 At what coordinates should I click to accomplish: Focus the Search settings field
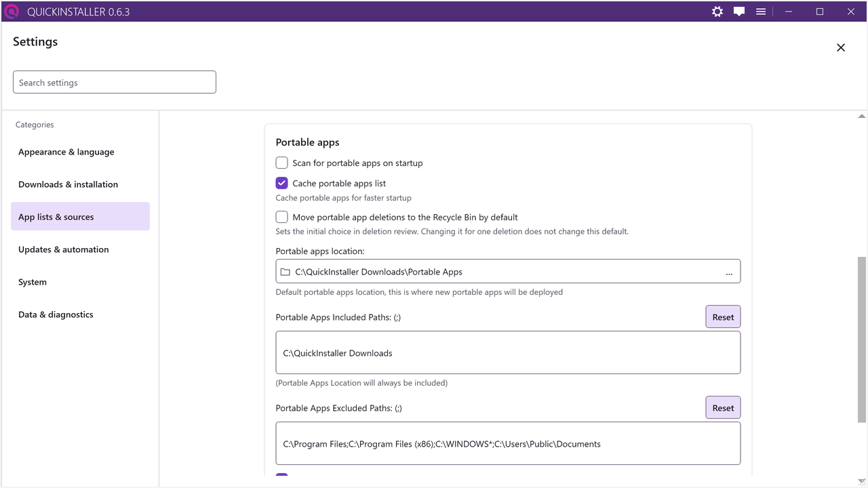[x=115, y=82]
